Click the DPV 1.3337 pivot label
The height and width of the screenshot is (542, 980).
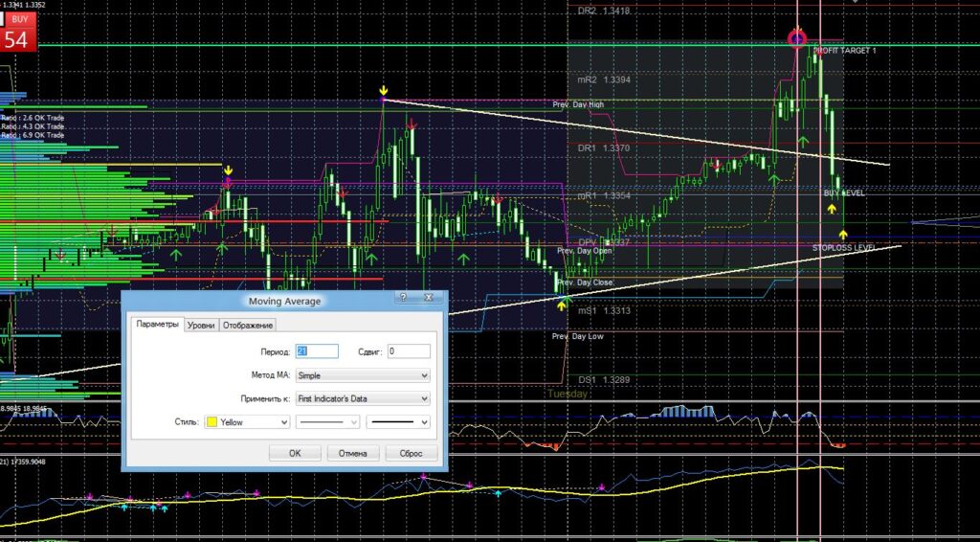pyautogui.click(x=604, y=242)
